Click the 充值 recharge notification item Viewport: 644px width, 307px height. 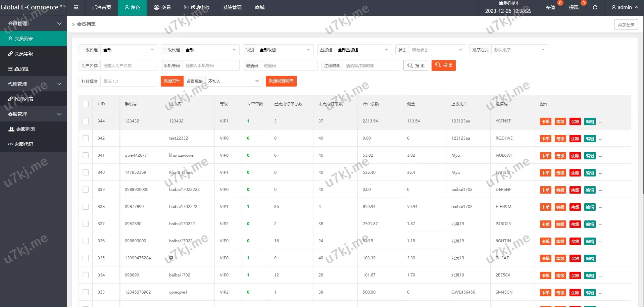pyautogui.click(x=550, y=7)
